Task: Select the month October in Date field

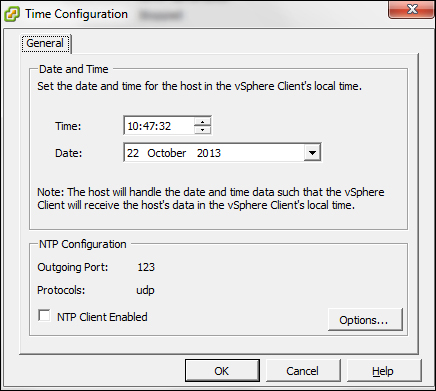Action: point(167,153)
